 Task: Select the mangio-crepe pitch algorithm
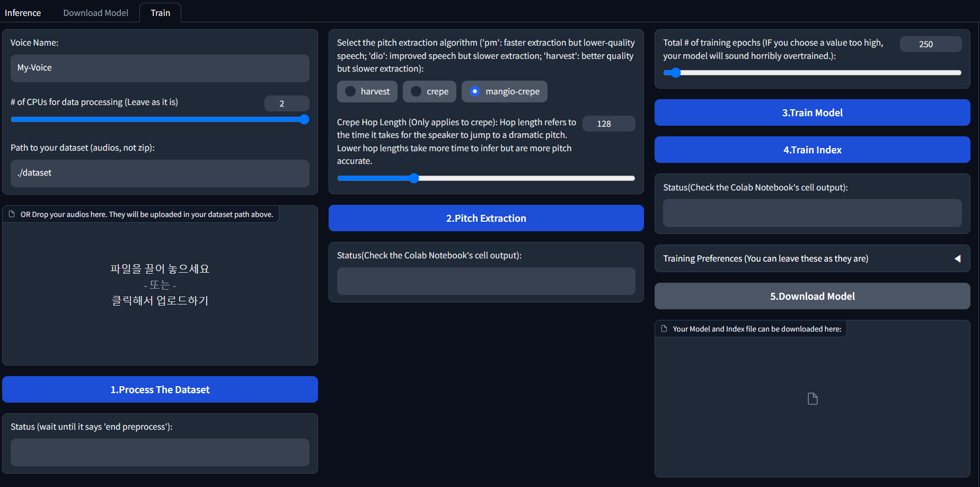pyautogui.click(x=505, y=92)
